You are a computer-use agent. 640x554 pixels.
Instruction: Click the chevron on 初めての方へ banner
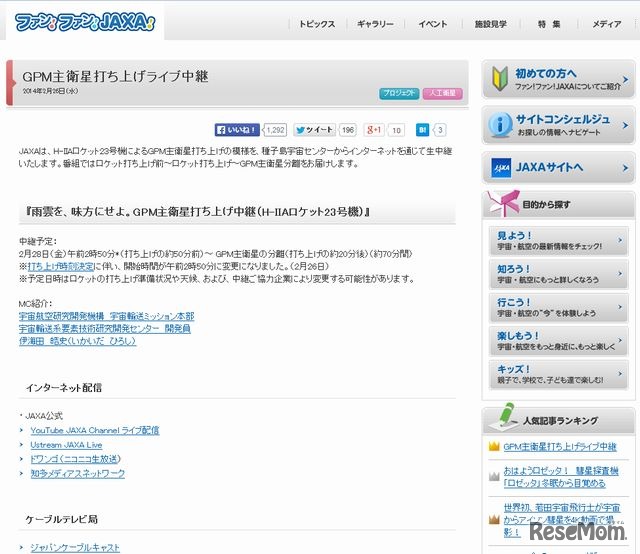pyautogui.click(x=625, y=79)
